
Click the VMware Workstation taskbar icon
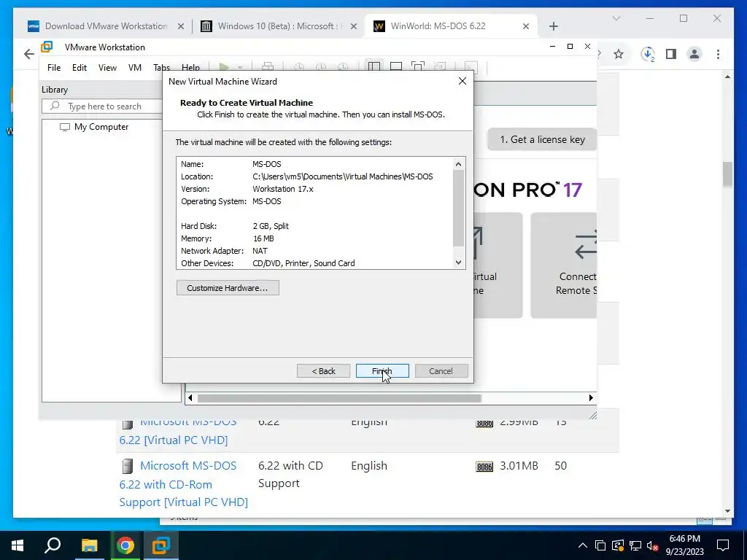click(x=161, y=545)
